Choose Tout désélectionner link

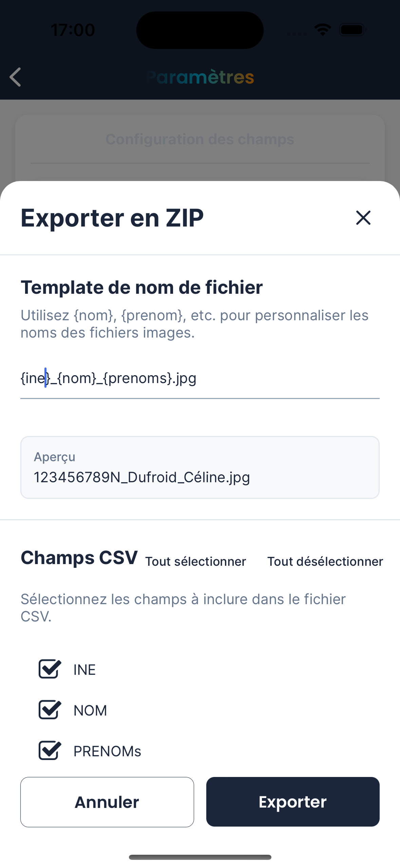coord(325,561)
